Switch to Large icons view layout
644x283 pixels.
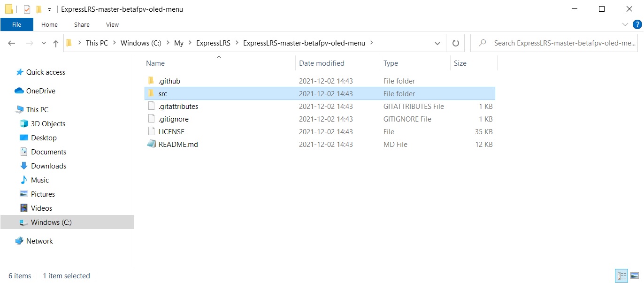click(634, 275)
